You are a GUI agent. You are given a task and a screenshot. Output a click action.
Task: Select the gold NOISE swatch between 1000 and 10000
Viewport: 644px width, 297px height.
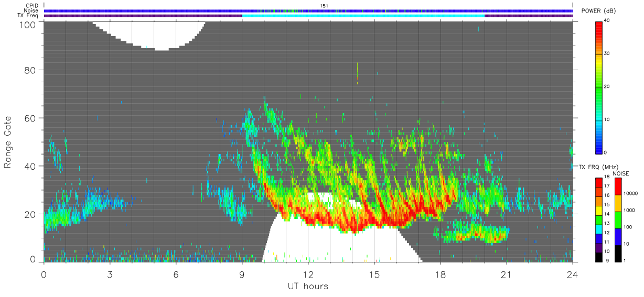point(618,203)
